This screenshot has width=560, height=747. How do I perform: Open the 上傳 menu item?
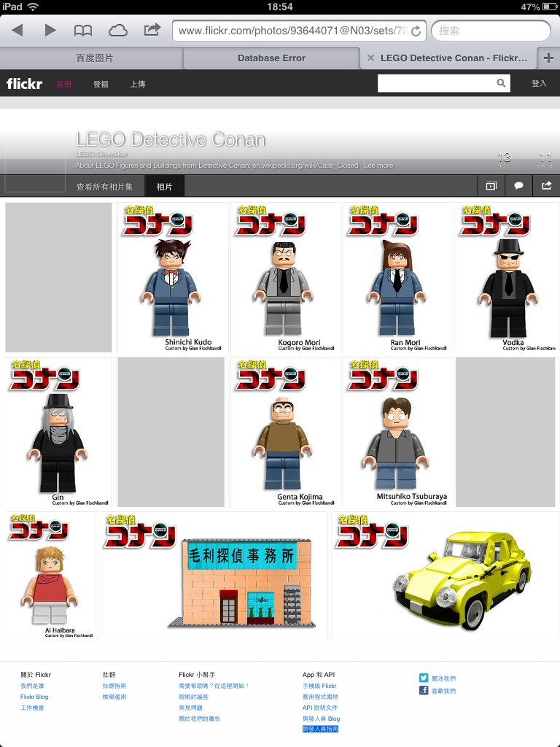[x=138, y=85]
